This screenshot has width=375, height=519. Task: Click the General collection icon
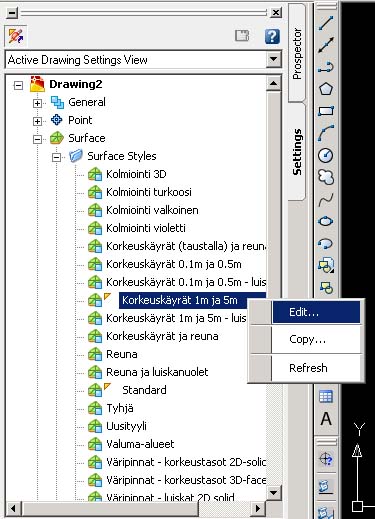pyautogui.click(x=57, y=102)
